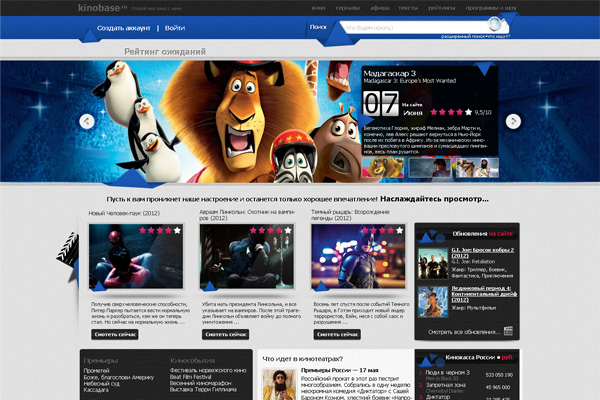The height and width of the screenshot is (400, 600).
Task: Click star rating on Темный рыцарь card
Action: pyautogui.click(x=382, y=230)
